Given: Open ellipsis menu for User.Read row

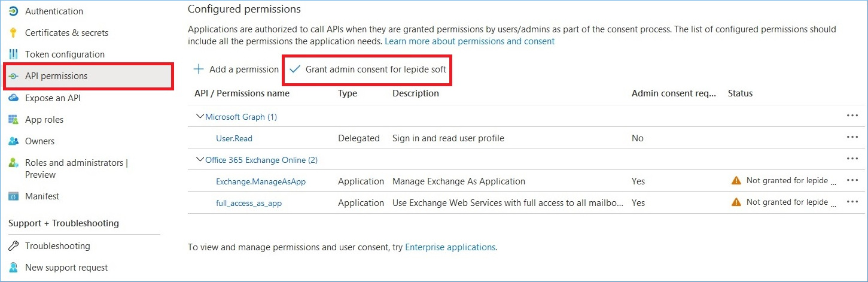Looking at the screenshot, I should (x=852, y=138).
